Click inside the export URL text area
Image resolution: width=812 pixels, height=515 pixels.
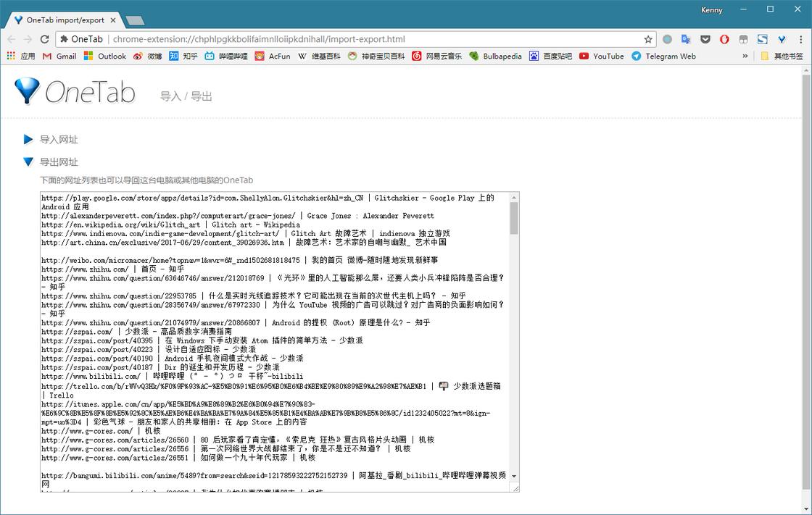pyautogui.click(x=275, y=342)
